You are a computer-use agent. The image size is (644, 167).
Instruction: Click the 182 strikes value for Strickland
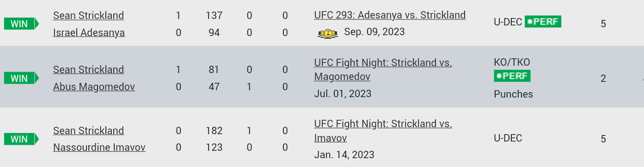(214, 131)
